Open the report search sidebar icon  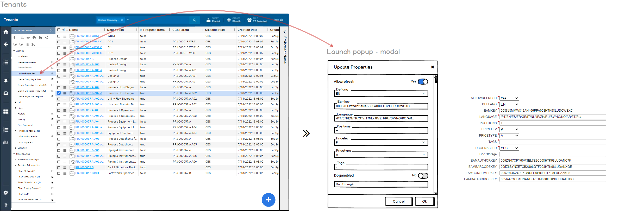6,142
